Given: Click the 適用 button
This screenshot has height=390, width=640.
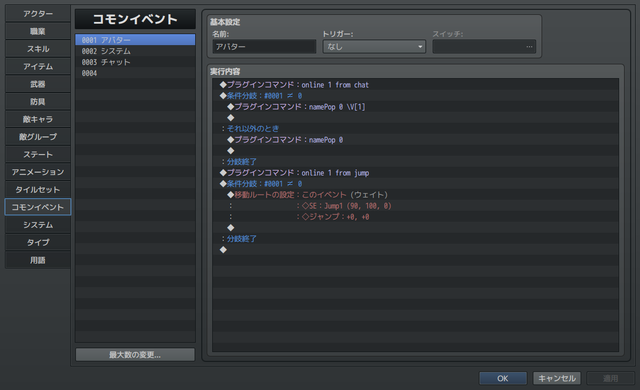Looking at the screenshot, I should point(610,379).
